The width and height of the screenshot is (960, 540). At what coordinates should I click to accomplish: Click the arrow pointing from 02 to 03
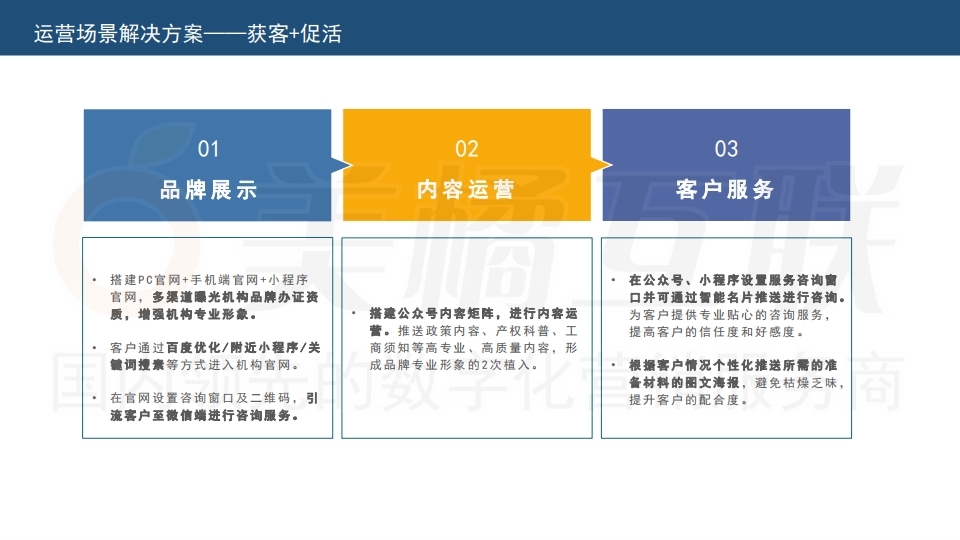[601, 165]
